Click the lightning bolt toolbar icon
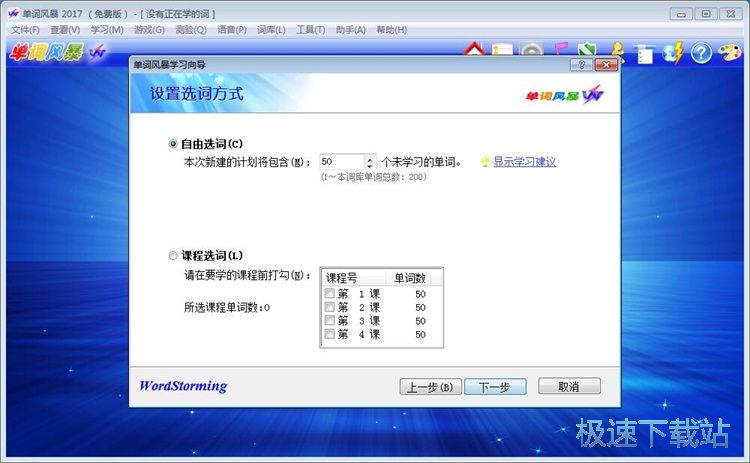This screenshot has height=463, width=750. 673,53
